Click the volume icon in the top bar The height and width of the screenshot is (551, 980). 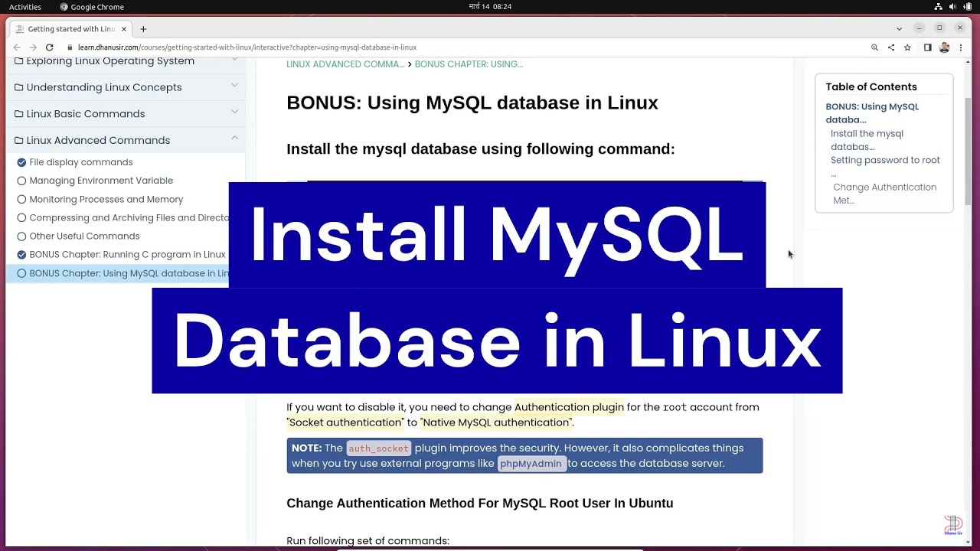(x=953, y=7)
